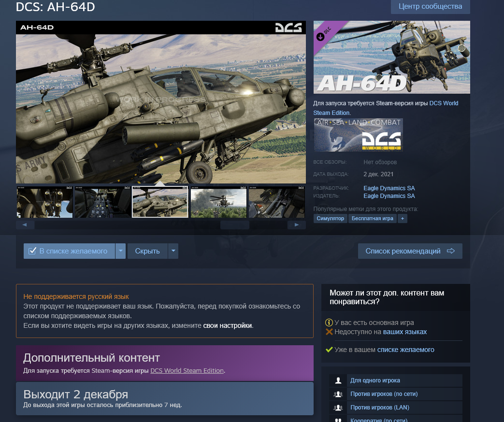Open вашмх языках link in relevance panel
The height and width of the screenshot is (422, 504).
405,332
